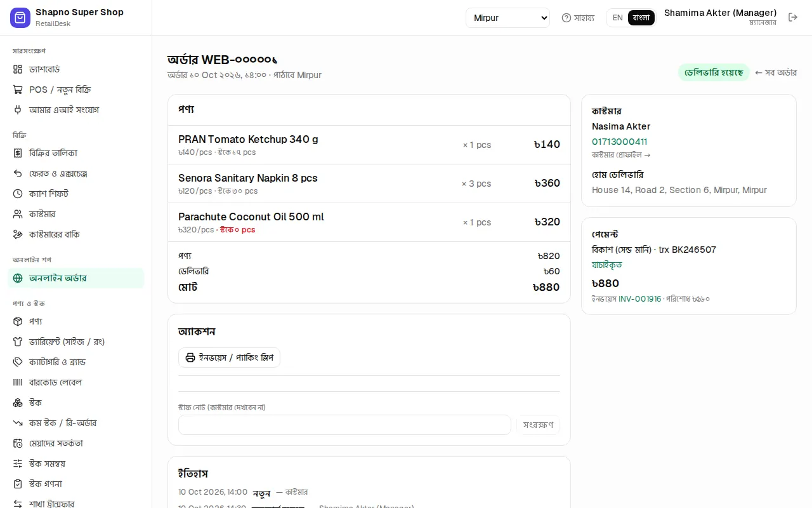The height and width of the screenshot is (508, 812).
Task: Open স্টক সমন্বয় menu item
Action: pyautogui.click(x=76, y=464)
